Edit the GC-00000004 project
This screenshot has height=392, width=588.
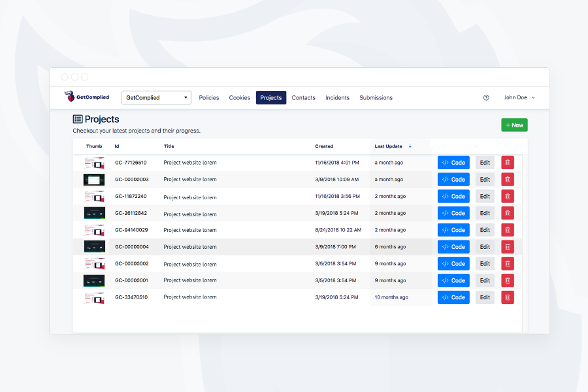[484, 246]
